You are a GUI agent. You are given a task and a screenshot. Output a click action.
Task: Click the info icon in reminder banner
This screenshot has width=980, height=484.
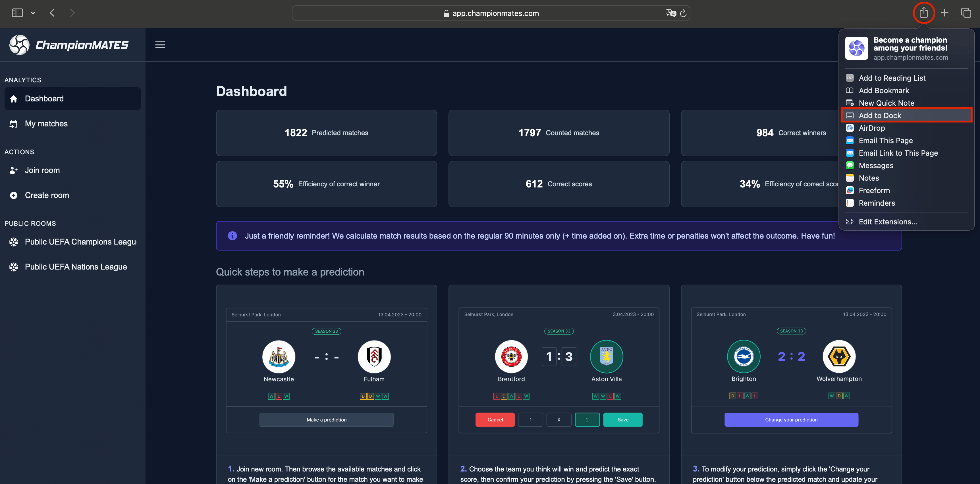232,236
